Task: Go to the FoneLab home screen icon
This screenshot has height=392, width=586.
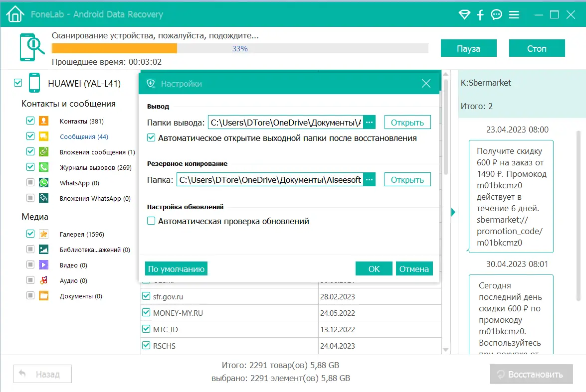Action: tap(15, 14)
